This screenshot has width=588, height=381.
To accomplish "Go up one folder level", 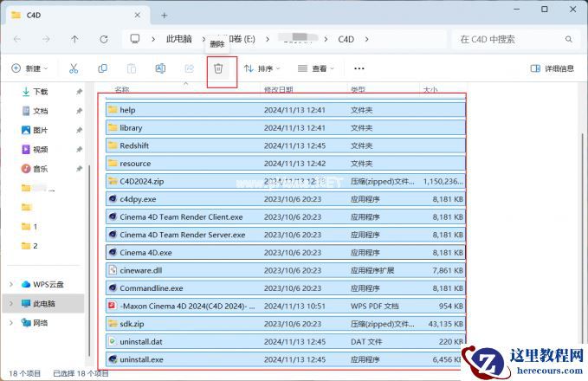I will click(x=74, y=39).
